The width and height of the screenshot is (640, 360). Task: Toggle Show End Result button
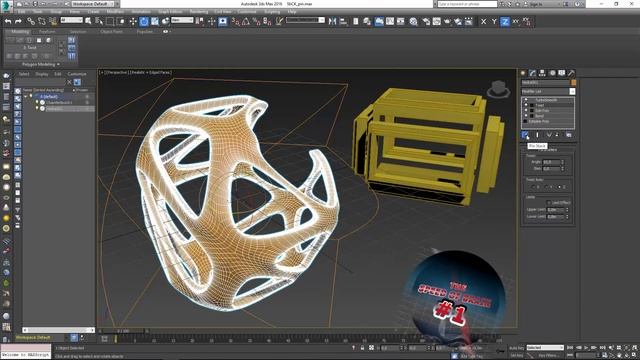(x=537, y=135)
